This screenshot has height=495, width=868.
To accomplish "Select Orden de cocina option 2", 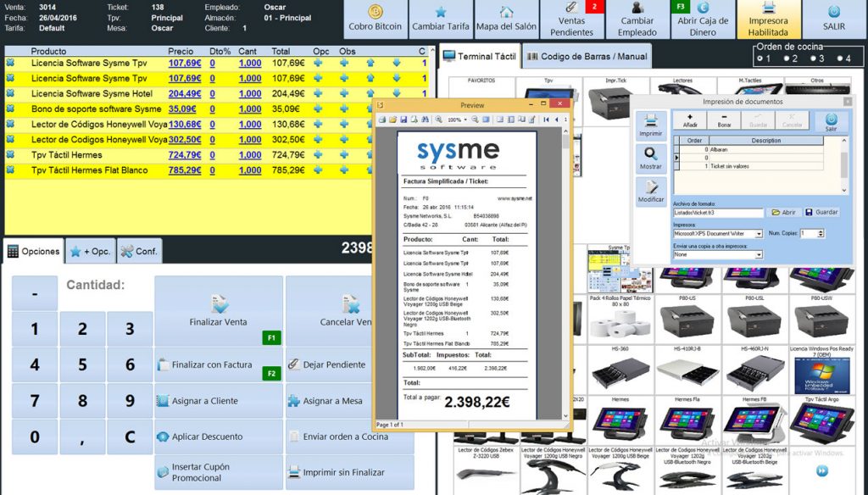I will coord(787,58).
